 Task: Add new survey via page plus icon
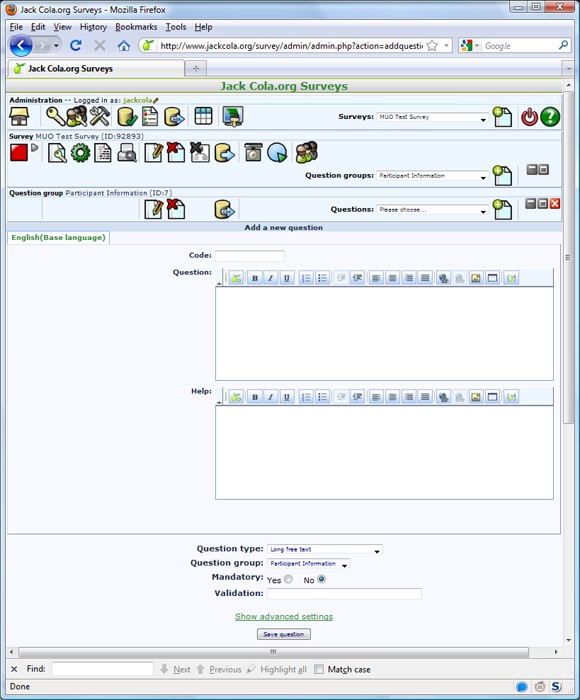[502, 117]
